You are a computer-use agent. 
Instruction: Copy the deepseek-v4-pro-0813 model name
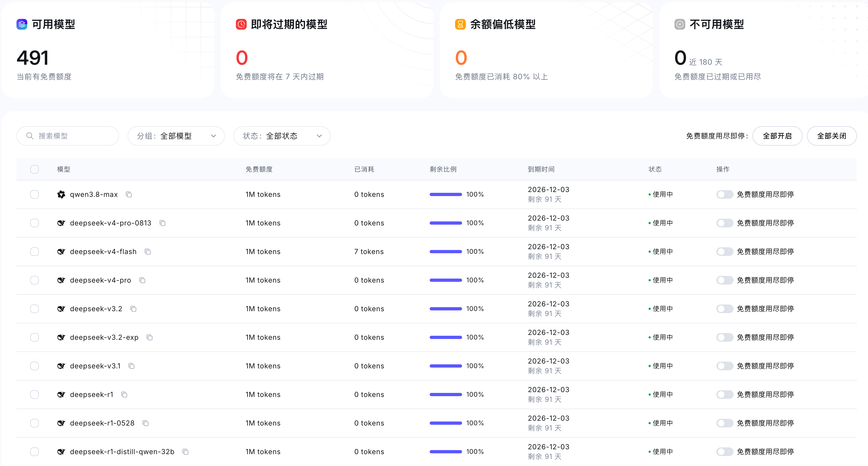pos(162,223)
